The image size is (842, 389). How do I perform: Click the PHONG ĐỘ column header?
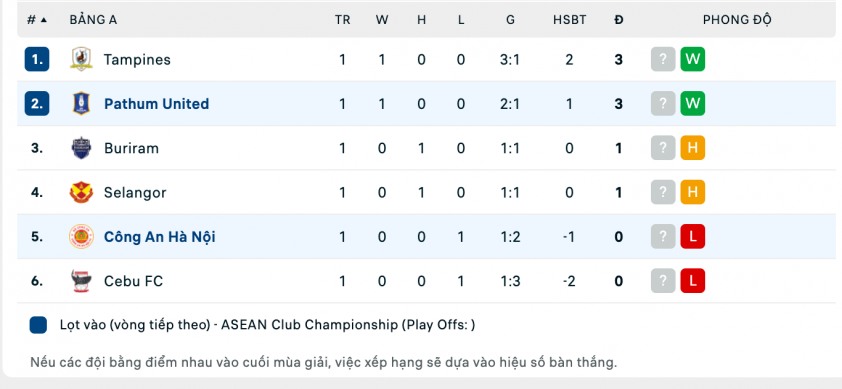click(737, 20)
